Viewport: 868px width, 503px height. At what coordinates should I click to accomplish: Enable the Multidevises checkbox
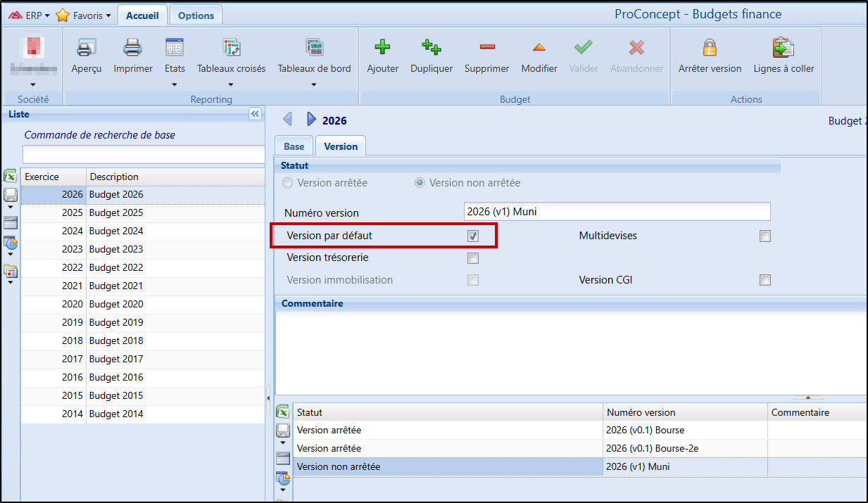point(765,236)
